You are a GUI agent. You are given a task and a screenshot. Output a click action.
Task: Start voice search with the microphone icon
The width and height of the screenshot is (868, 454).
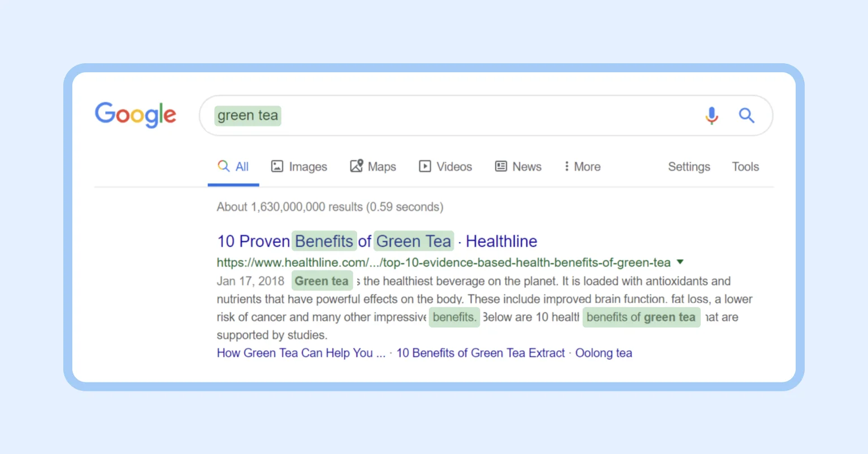(x=712, y=115)
